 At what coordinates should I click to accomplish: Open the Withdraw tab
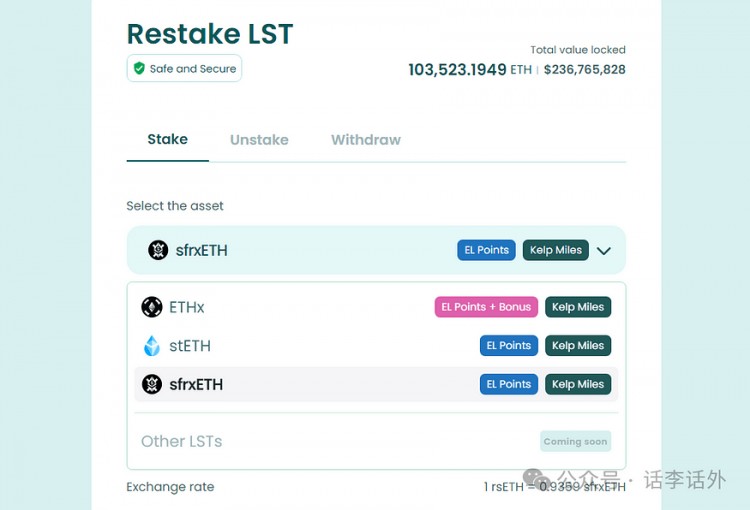(x=366, y=140)
